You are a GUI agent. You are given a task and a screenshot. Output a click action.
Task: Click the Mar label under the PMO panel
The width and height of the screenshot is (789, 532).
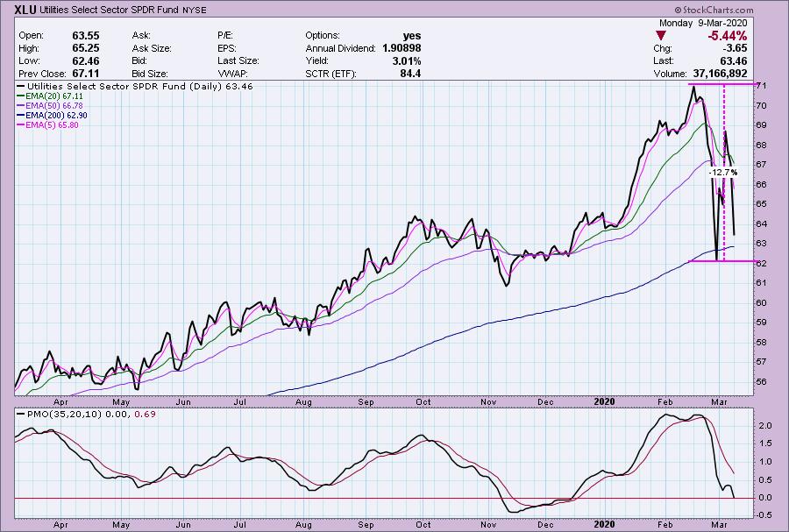click(720, 524)
